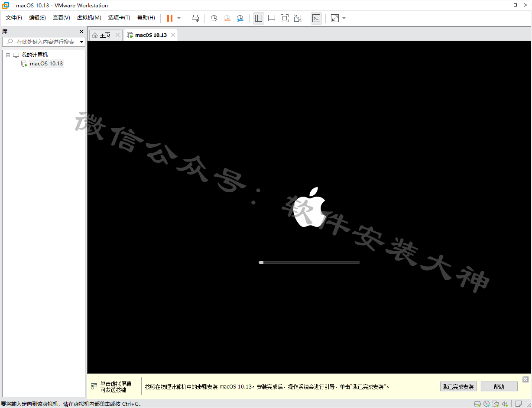532x408 pixels.
Task: Select 我的计算机 in the library tree
Action: pos(35,55)
